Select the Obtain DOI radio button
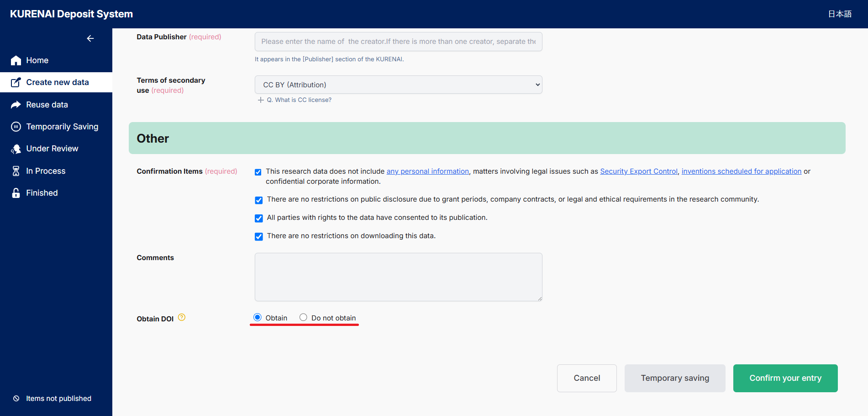Screen dimensions: 868x416 (x=258, y=317)
